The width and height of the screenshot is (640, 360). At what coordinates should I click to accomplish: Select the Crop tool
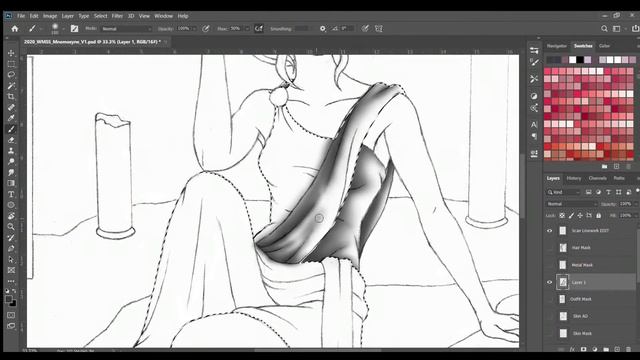11,97
